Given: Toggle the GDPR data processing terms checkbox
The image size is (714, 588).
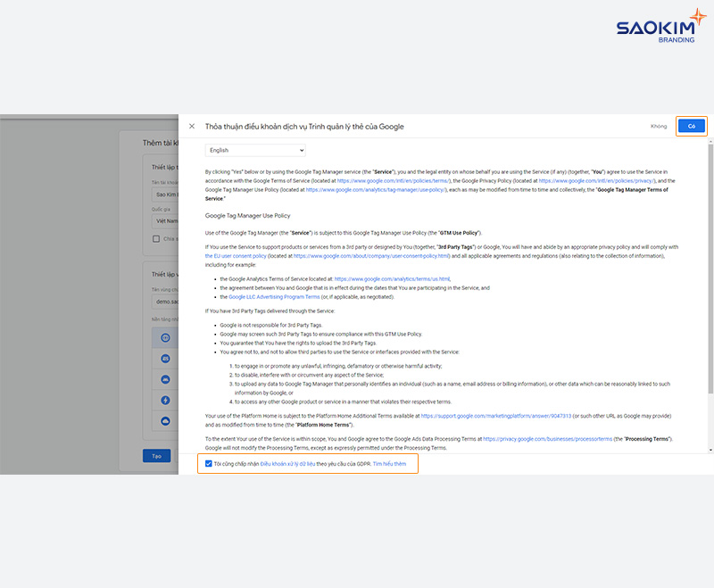Looking at the screenshot, I should (x=208, y=465).
